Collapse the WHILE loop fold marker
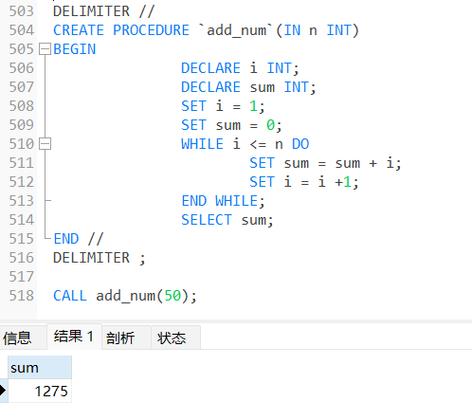This screenshot has width=472, height=420. click(45, 144)
